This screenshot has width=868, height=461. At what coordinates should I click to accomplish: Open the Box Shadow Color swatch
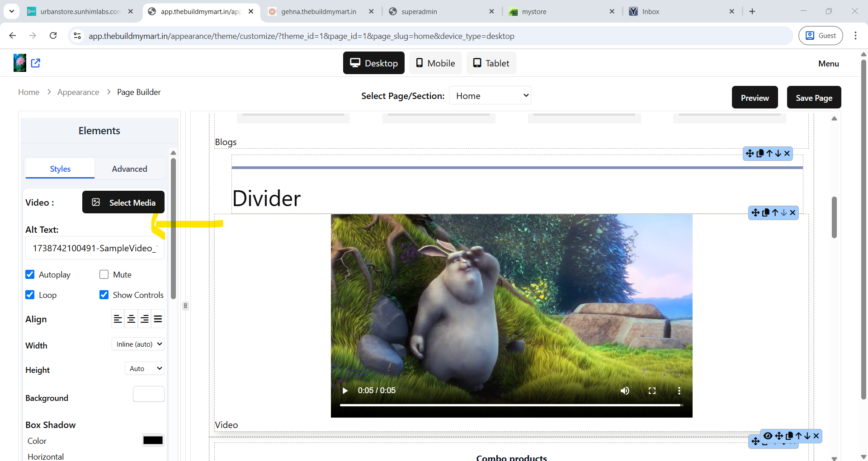coord(153,440)
